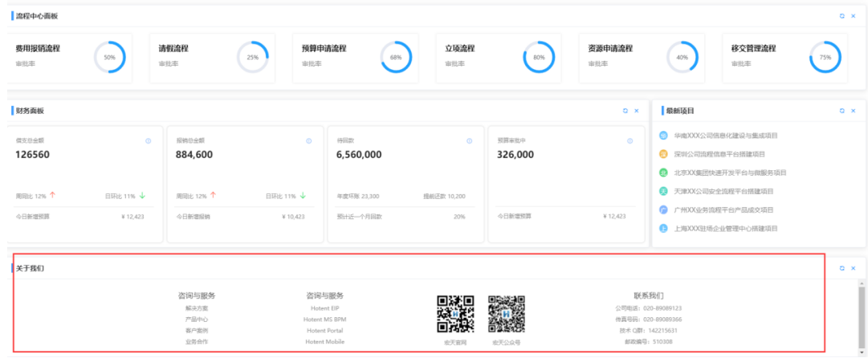Click the 天 avatar icon of 天津XX project
This screenshot has width=868, height=358.
pos(664,192)
